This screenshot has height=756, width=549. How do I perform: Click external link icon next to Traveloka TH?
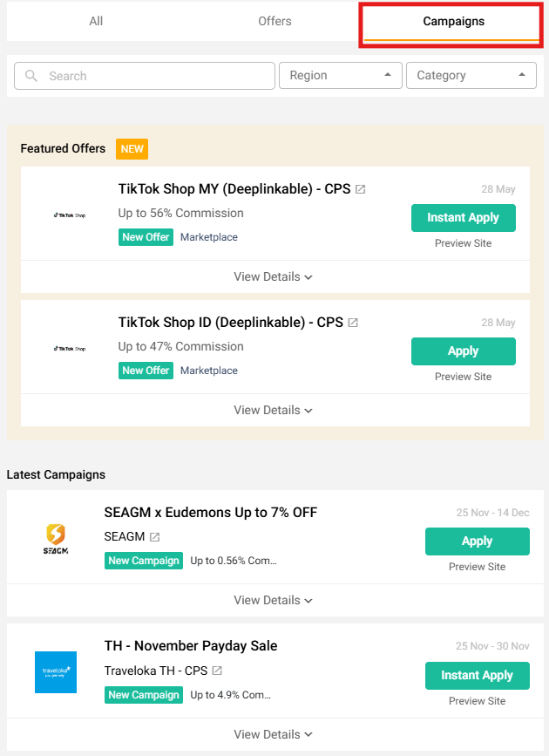[x=217, y=671]
